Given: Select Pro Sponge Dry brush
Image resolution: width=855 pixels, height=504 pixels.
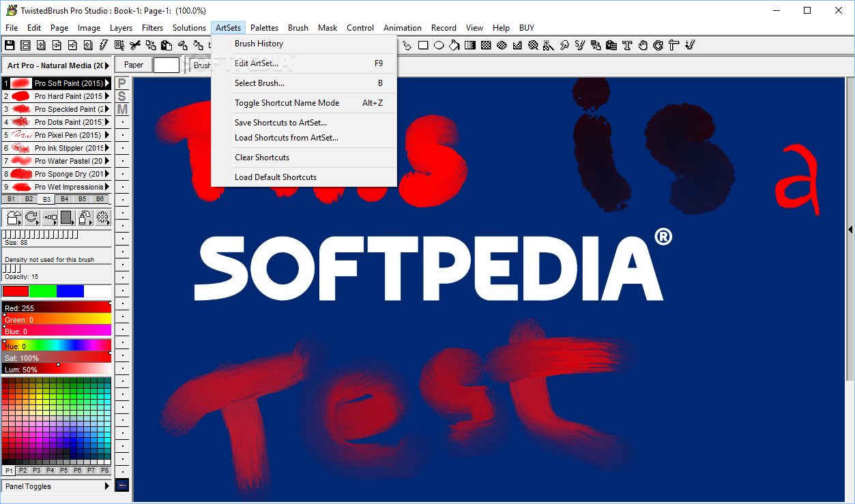Looking at the screenshot, I should coord(57,174).
